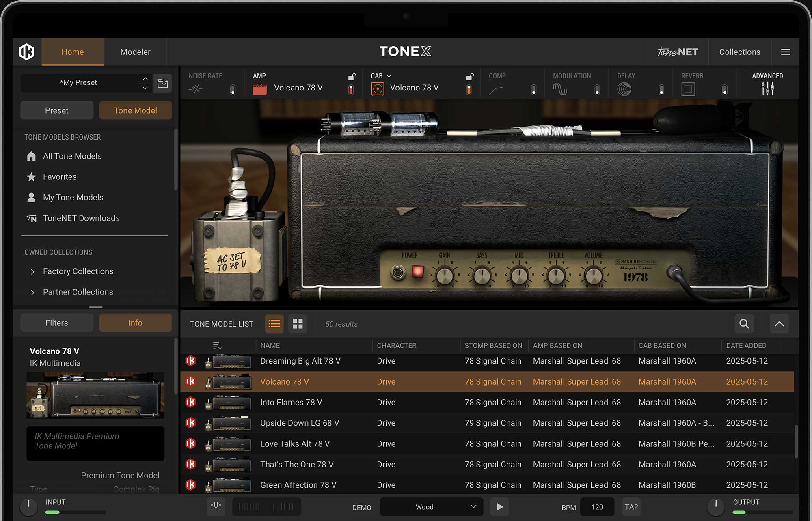Screen dimensions: 812x521
Task: Open the tuner at the bottom bar
Action: point(216,506)
